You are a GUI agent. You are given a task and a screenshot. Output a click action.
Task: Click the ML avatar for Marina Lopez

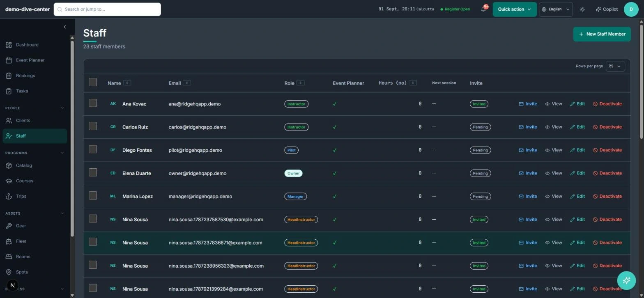pos(113,196)
